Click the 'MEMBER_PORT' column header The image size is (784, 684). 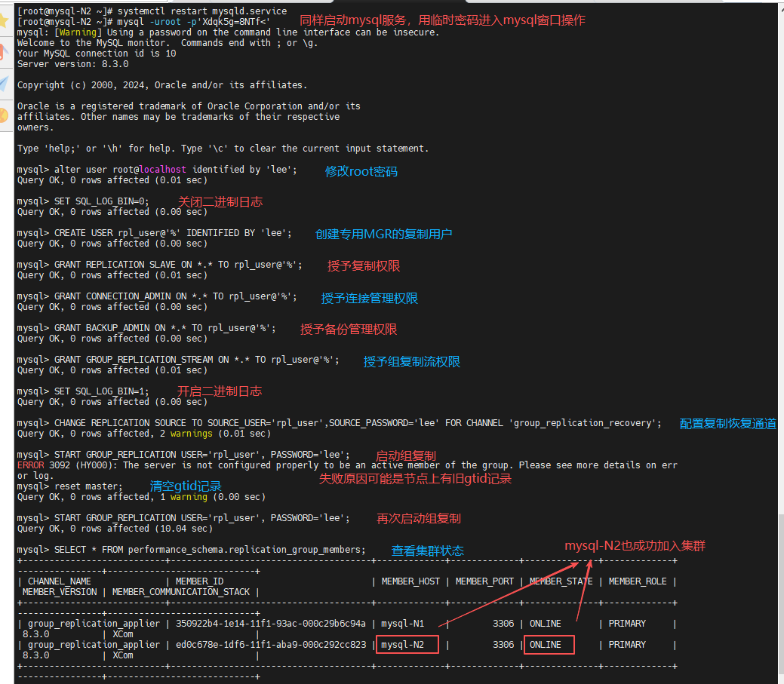click(x=484, y=581)
